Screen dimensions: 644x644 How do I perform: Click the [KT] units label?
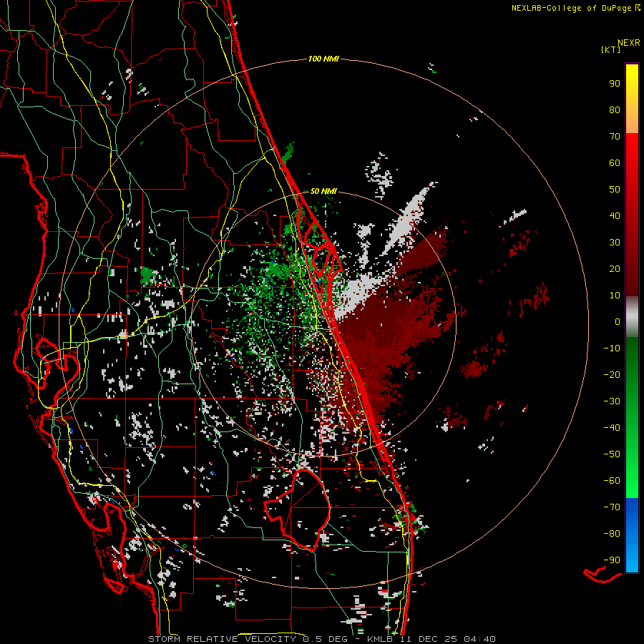click(x=611, y=49)
